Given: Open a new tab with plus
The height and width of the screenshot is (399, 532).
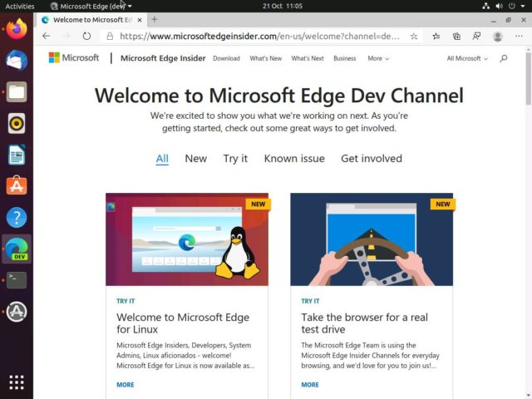Looking at the screenshot, I should click(155, 19).
